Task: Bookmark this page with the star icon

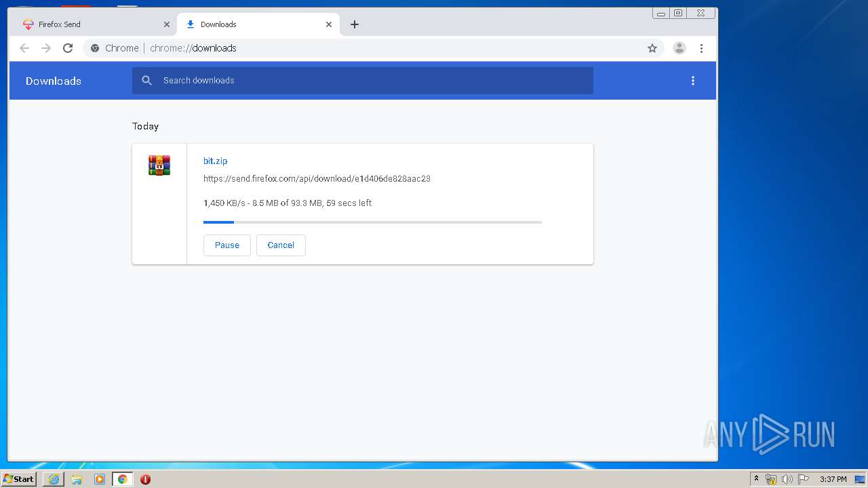Action: 652,48
